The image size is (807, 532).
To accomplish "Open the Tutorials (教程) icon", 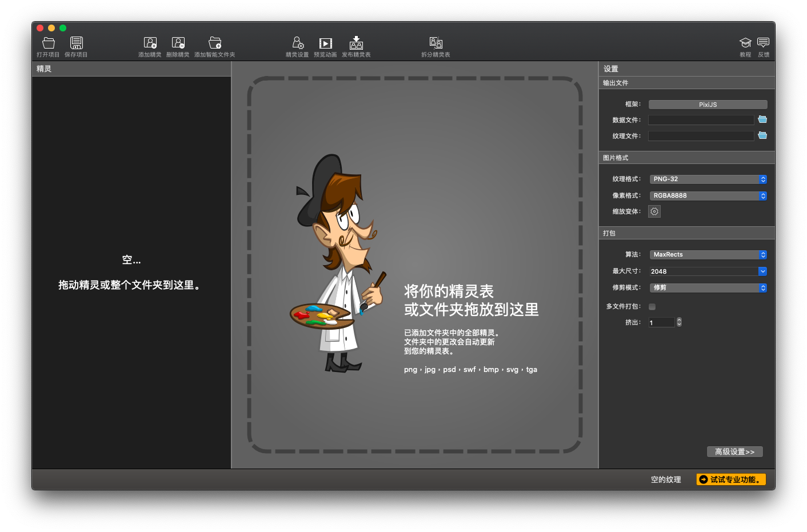I will click(745, 43).
